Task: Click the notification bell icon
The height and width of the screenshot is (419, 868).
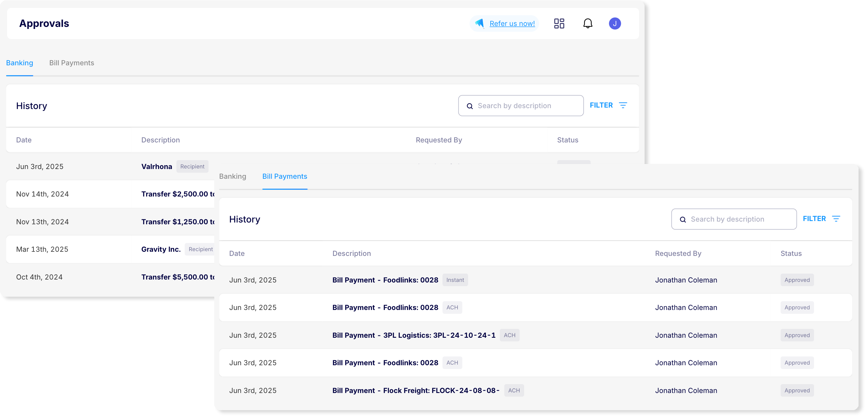Action: pos(588,24)
